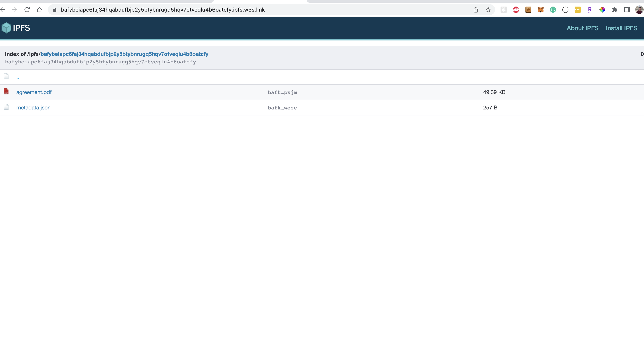This screenshot has height=353, width=644.
Task: Click the share page icon
Action: [x=476, y=10]
